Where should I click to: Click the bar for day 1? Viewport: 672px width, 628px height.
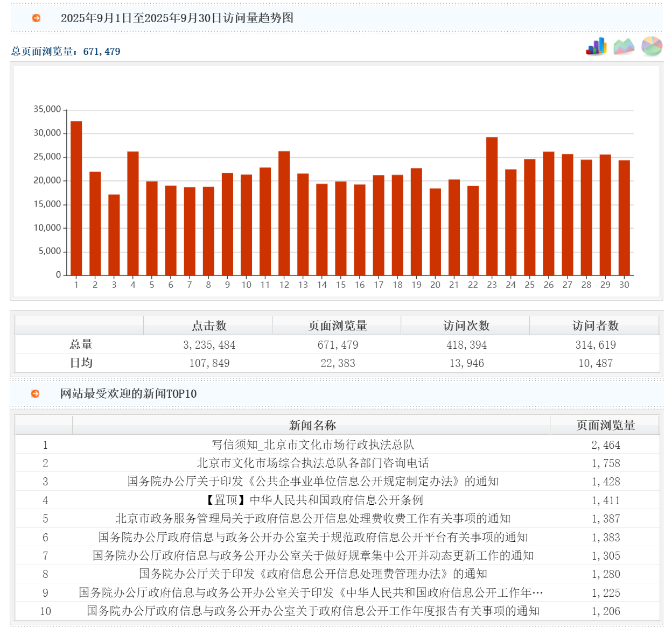76,198
